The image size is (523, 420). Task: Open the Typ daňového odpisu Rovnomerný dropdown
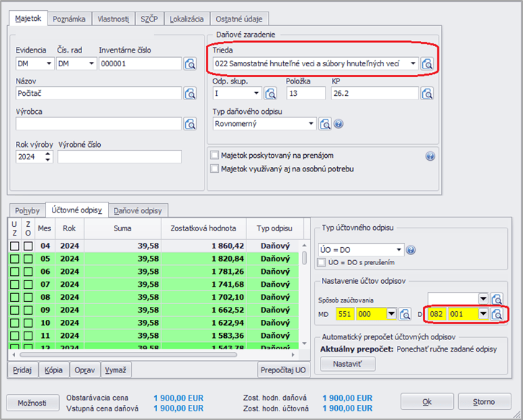311,124
